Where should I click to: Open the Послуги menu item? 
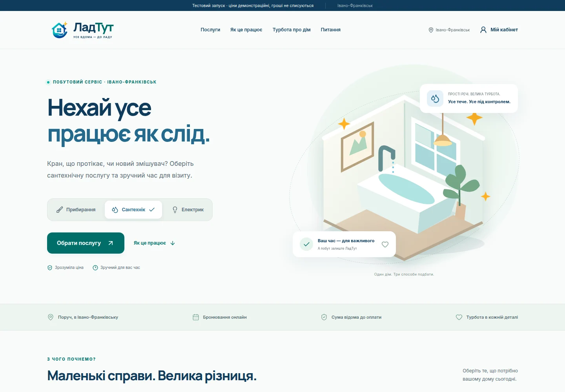click(210, 30)
